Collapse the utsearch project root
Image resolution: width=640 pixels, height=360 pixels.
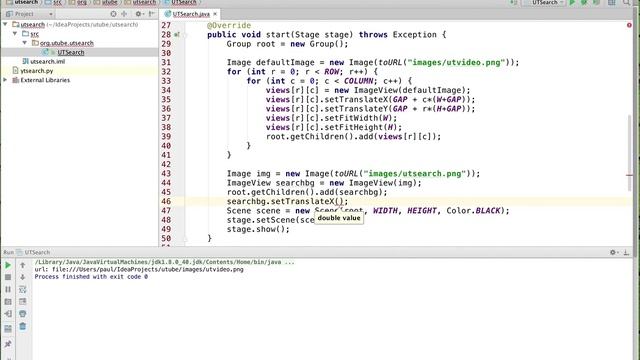5,24
